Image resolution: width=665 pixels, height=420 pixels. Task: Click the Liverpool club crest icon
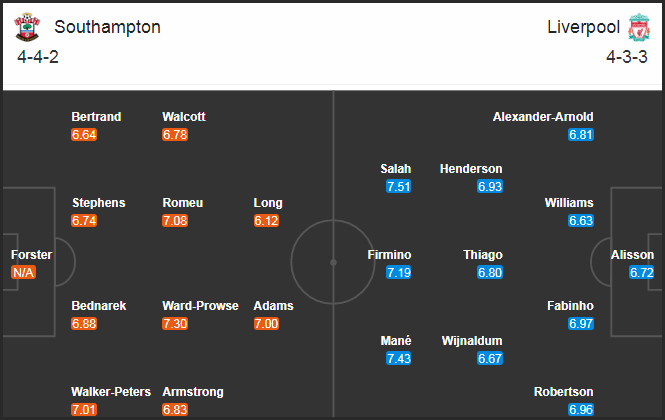(639, 27)
